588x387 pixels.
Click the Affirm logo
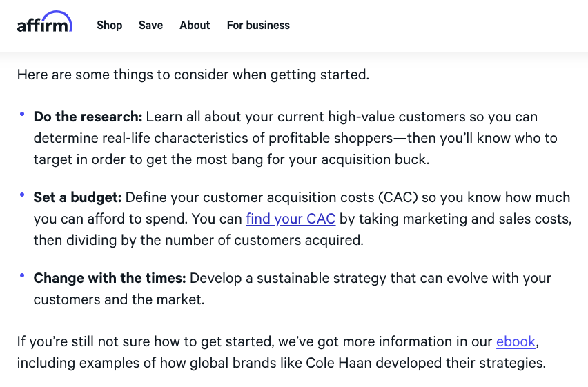(44, 23)
